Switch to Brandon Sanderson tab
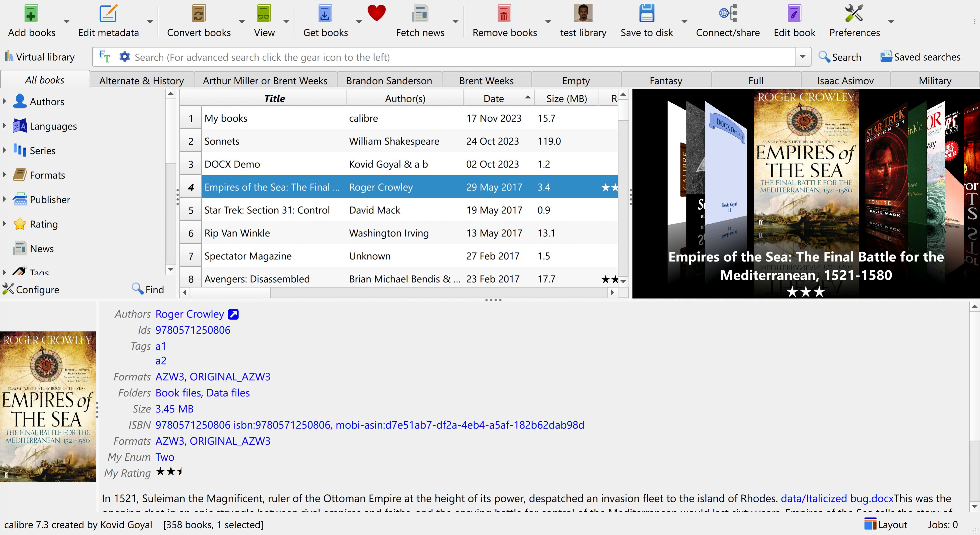The image size is (980, 535). [x=389, y=81]
